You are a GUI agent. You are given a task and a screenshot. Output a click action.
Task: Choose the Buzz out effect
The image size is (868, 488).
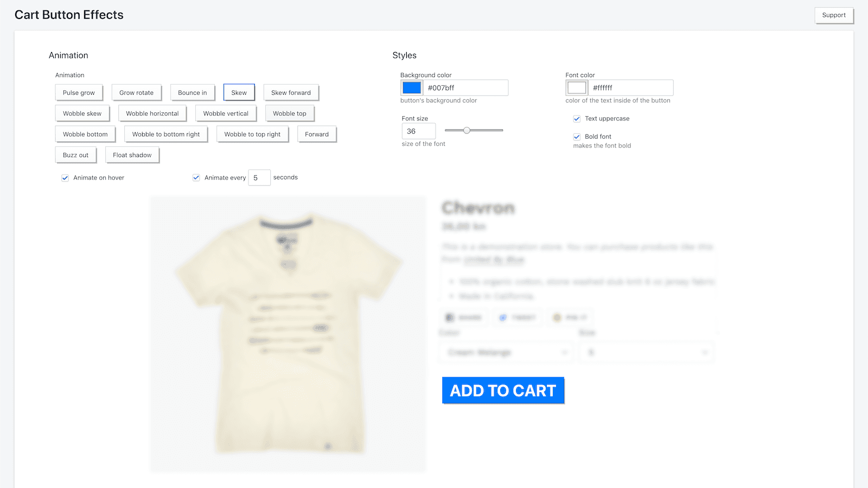[75, 155]
